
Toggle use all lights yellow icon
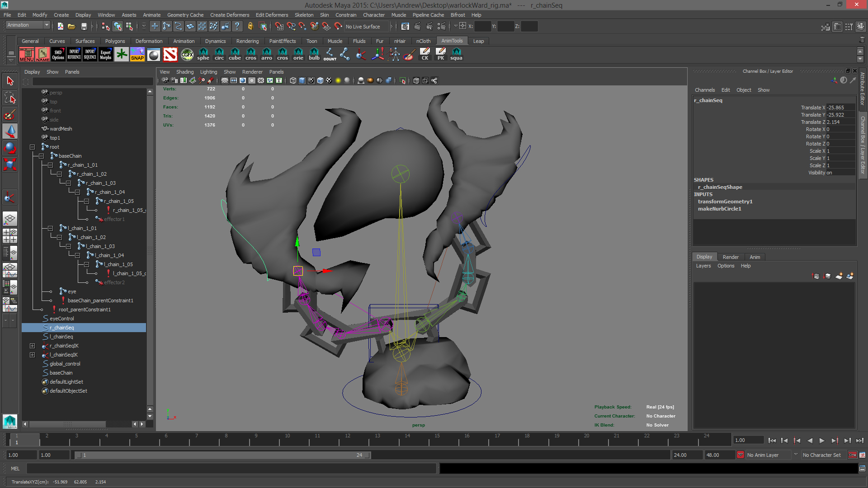point(338,80)
